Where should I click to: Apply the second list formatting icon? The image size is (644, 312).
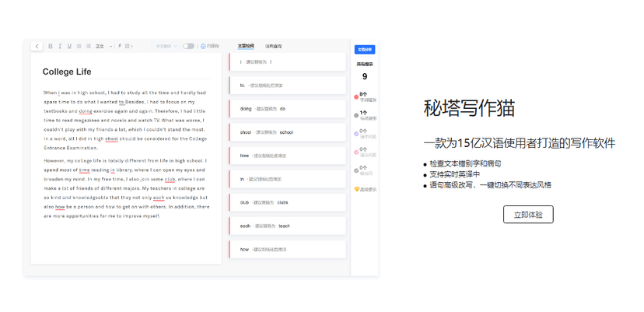click(x=89, y=46)
